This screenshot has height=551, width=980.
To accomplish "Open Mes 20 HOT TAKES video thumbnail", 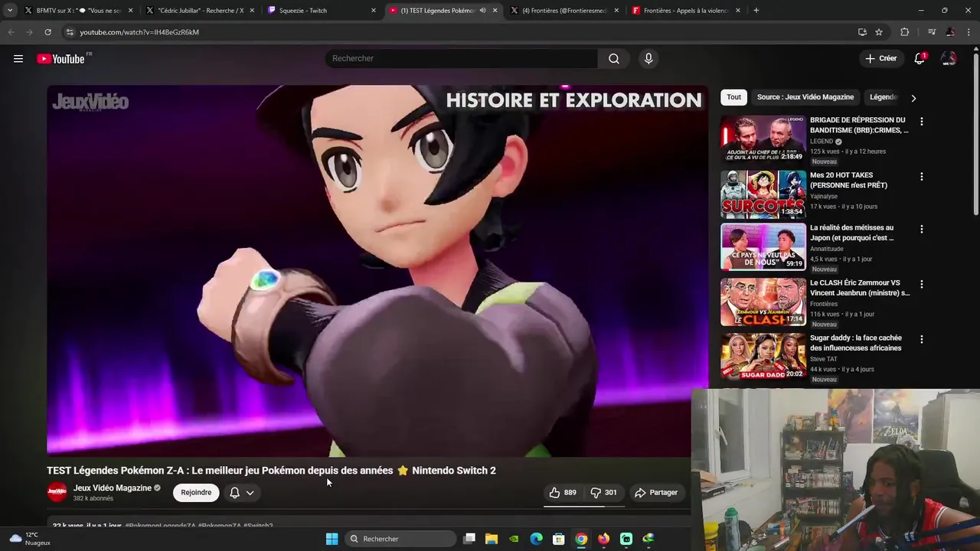I will (763, 194).
